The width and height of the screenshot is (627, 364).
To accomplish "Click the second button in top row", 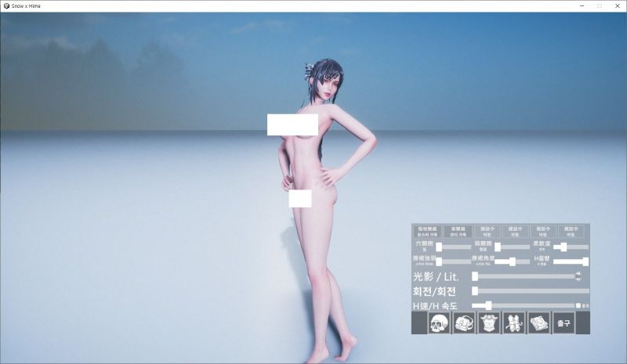I will point(458,232).
